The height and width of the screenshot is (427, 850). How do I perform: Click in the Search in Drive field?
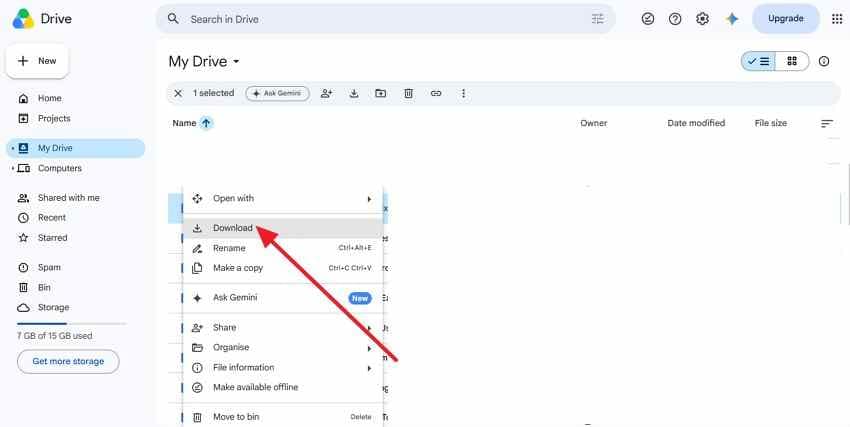385,19
